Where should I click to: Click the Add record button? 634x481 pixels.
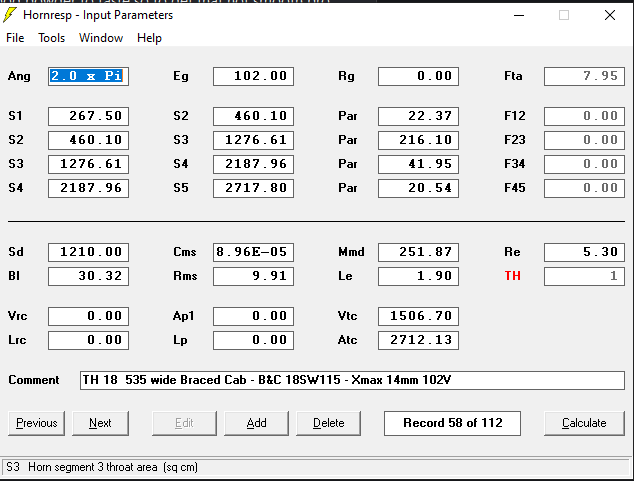256,423
